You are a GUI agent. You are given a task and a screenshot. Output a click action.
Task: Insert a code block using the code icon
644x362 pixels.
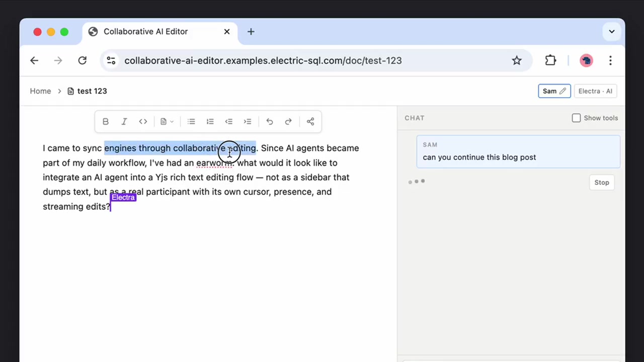click(143, 121)
